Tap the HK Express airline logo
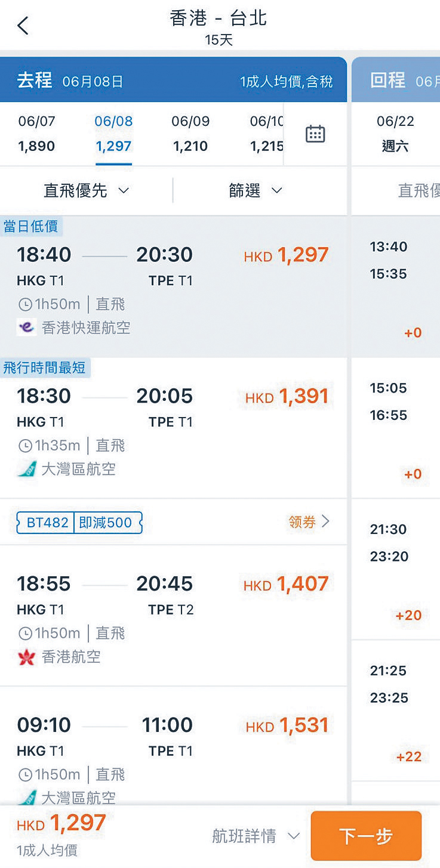The image size is (440, 868). click(26, 328)
